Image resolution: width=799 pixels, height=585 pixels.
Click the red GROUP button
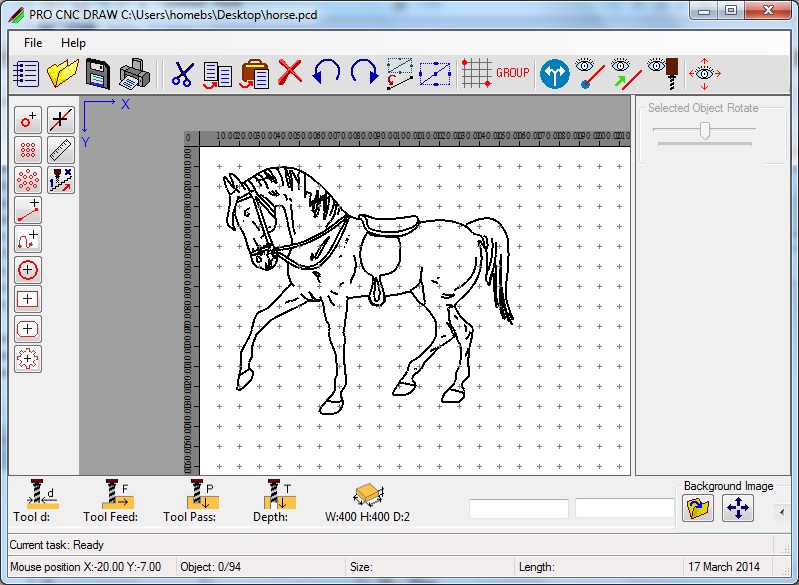click(x=513, y=73)
